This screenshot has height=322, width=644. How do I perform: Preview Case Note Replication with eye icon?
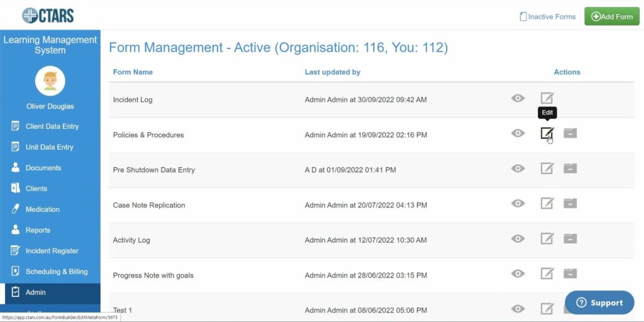click(x=518, y=203)
